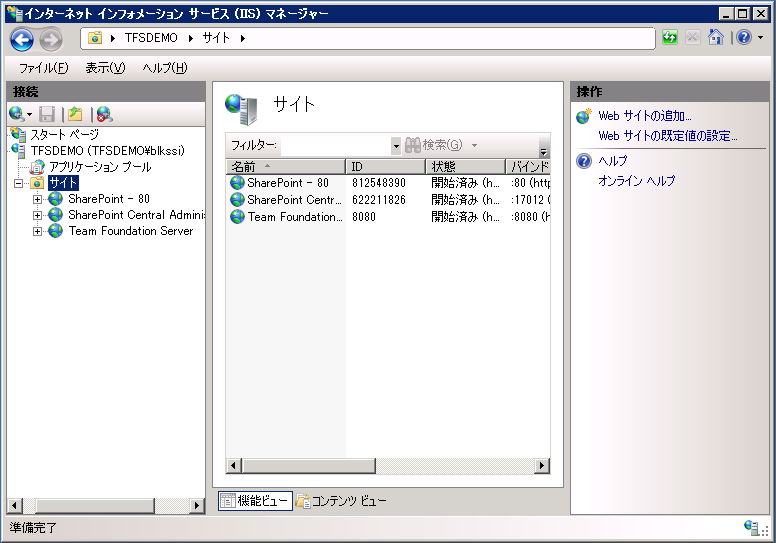The height and width of the screenshot is (543, 776).
Task: Select スタート ページ in the connections tree
Action: pos(64,134)
